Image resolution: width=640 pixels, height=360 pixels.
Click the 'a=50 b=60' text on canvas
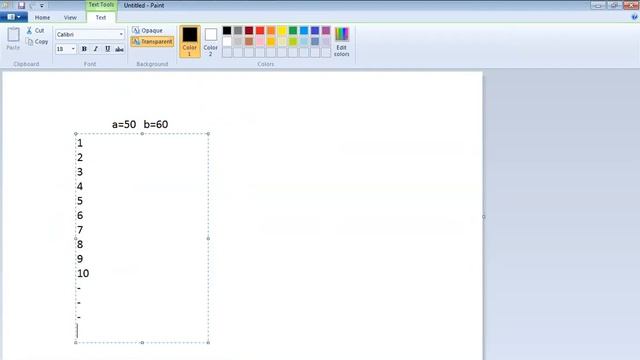pos(140,124)
